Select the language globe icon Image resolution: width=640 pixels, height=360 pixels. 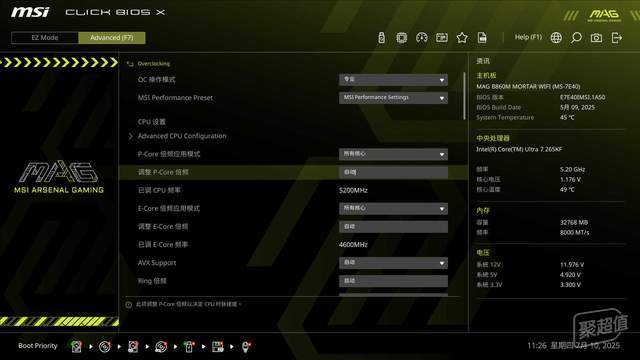pos(556,38)
